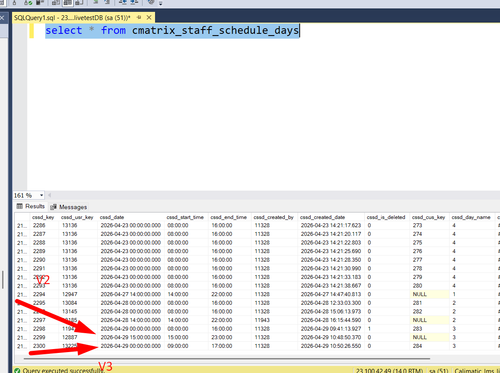Viewport: 500px width, 373px height.
Task: Close the SQLQuery1.sql query tab
Action: click(x=149, y=17)
